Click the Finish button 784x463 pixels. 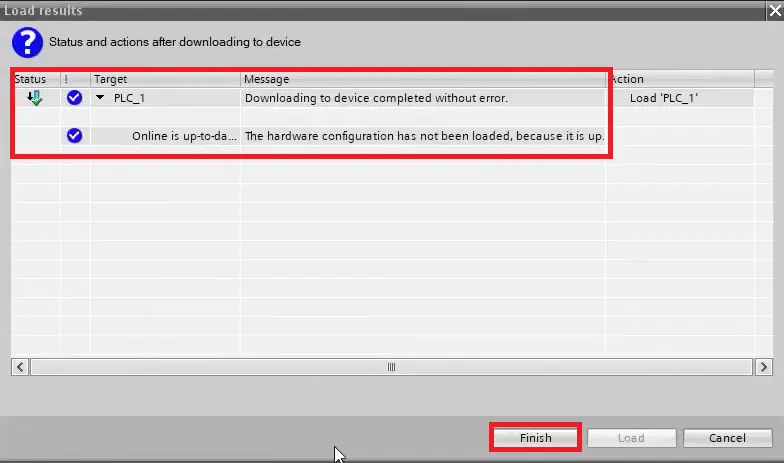tap(535, 438)
